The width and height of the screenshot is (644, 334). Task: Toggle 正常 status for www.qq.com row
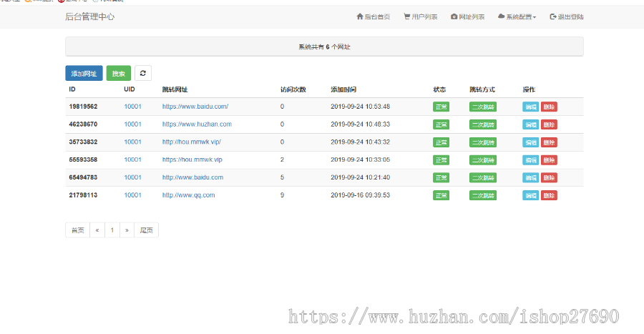441,195
